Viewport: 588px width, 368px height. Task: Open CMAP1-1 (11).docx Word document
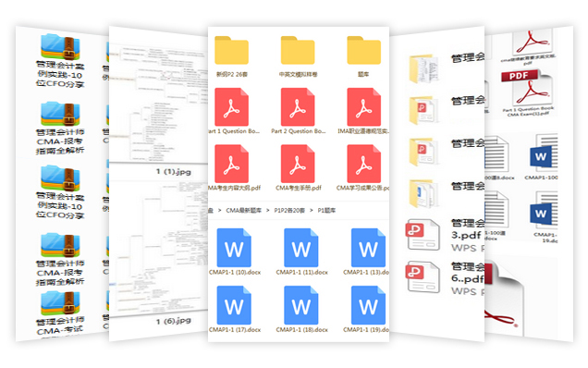(301, 248)
